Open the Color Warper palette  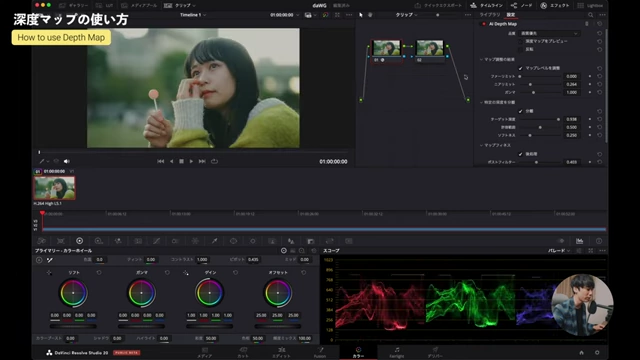[x=176, y=241]
